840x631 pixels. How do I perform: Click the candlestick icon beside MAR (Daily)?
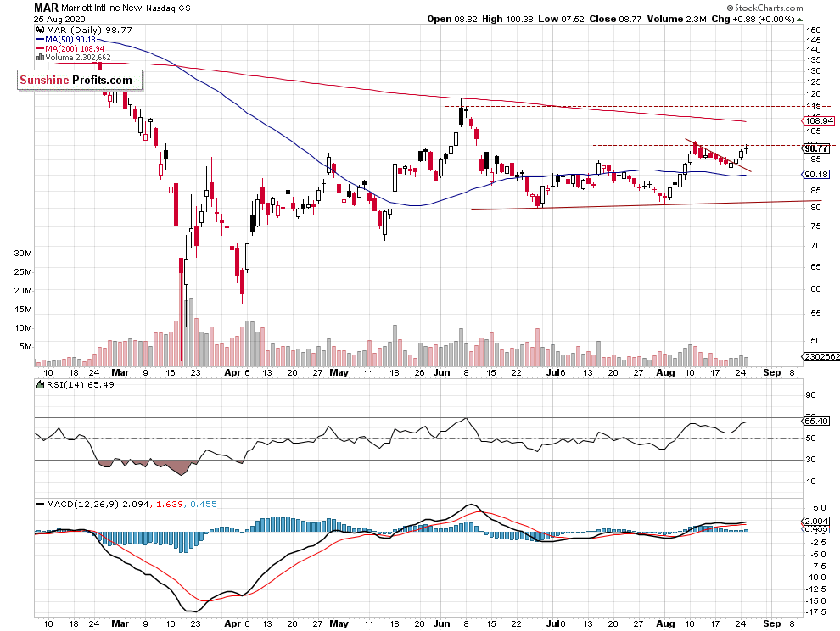pos(40,30)
